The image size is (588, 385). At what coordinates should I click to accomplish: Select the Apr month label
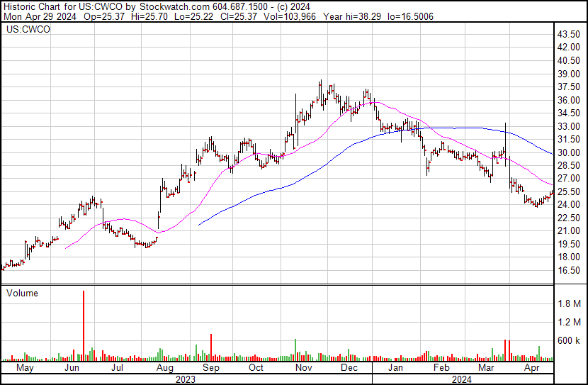531,368
